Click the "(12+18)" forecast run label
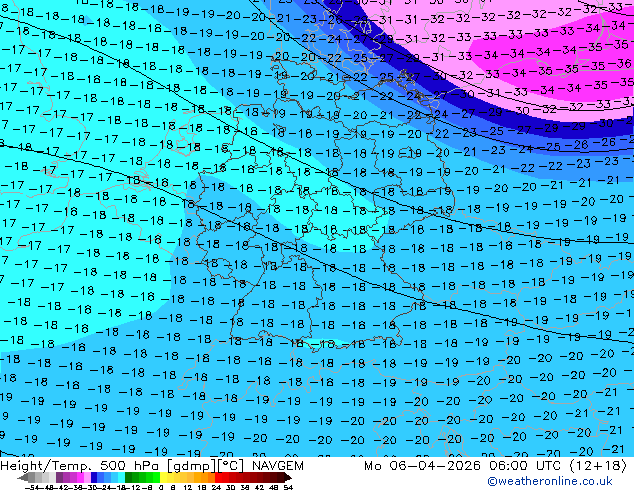 (598, 466)
